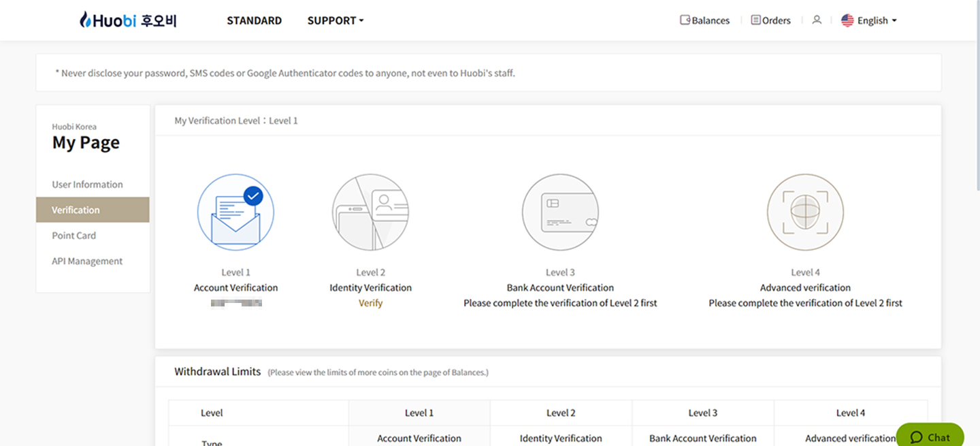Open the Chat support button

pyautogui.click(x=930, y=437)
